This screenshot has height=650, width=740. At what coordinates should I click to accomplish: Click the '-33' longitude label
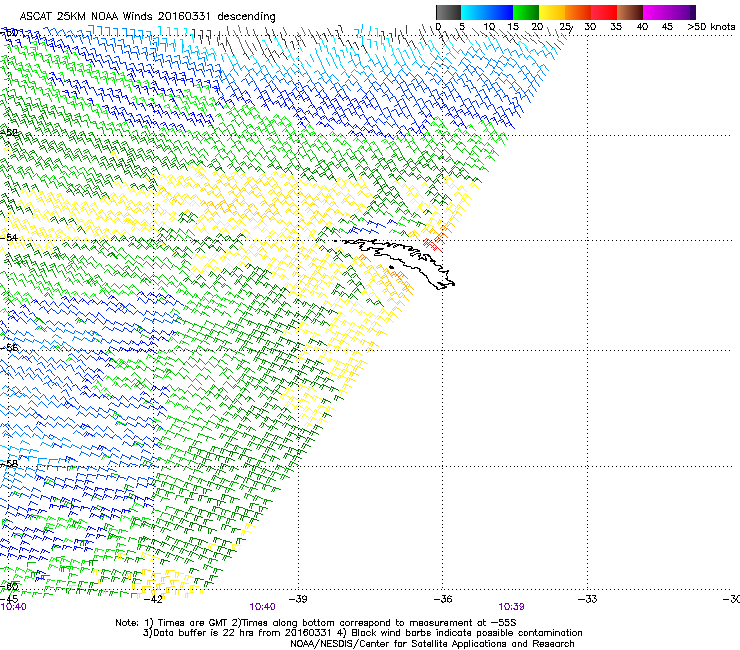tap(587, 599)
